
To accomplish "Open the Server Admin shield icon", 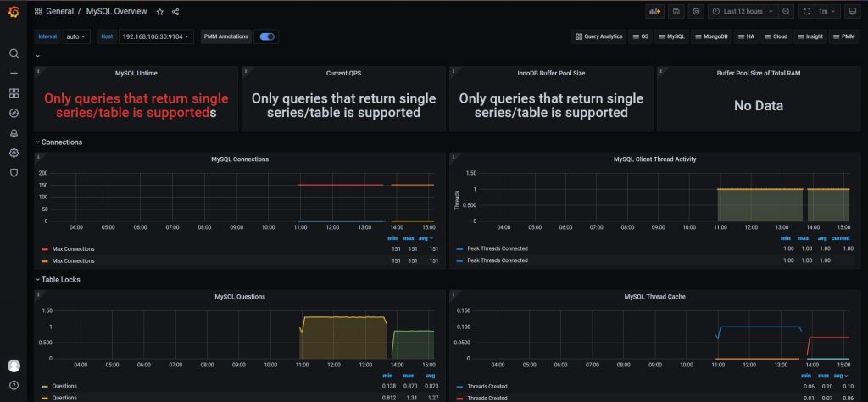I will 14,173.
